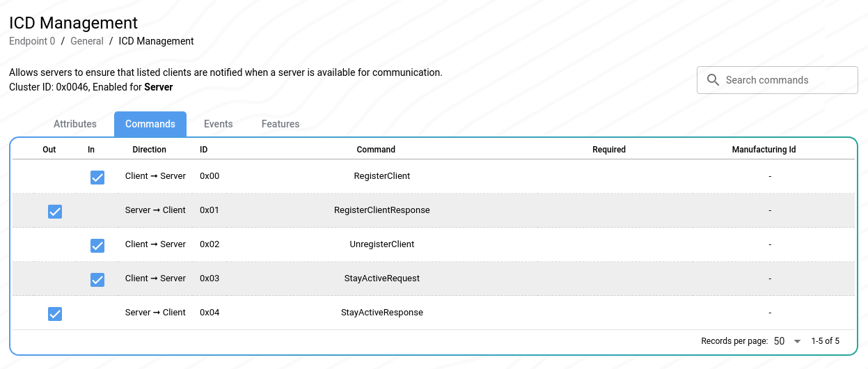The width and height of the screenshot is (868, 369).
Task: Click the search magnifier icon
Action: click(713, 80)
